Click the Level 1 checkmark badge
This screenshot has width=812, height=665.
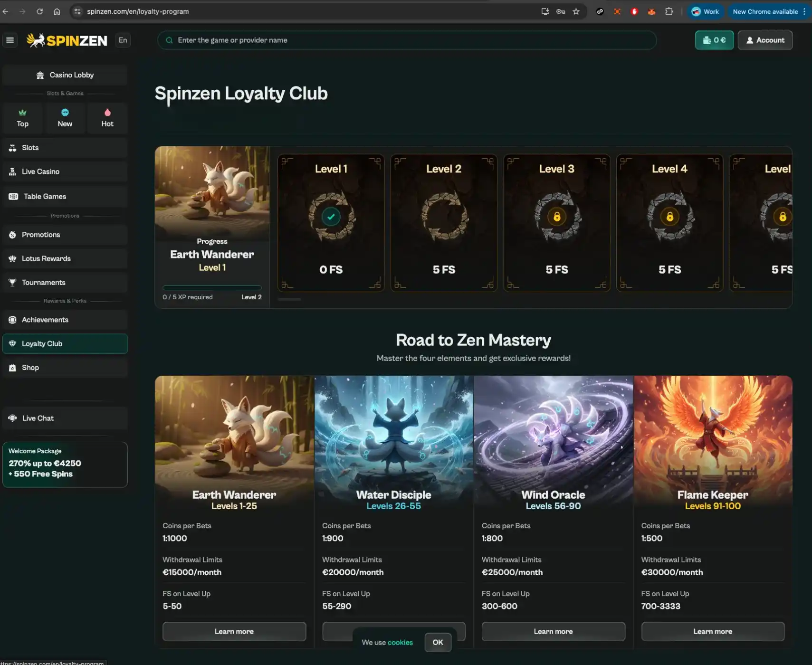[x=331, y=217]
